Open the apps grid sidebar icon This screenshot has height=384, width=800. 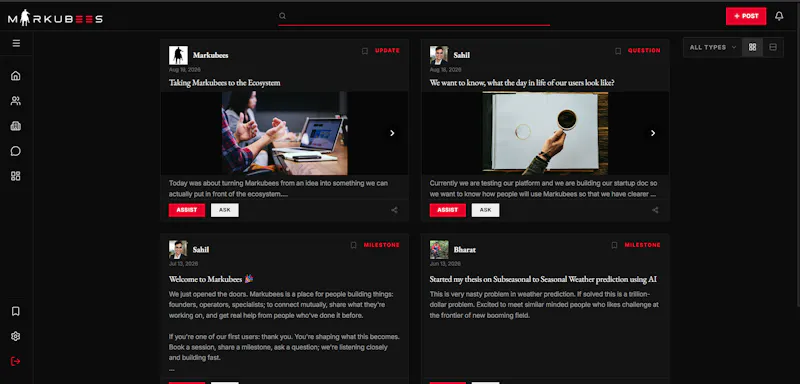tap(16, 176)
